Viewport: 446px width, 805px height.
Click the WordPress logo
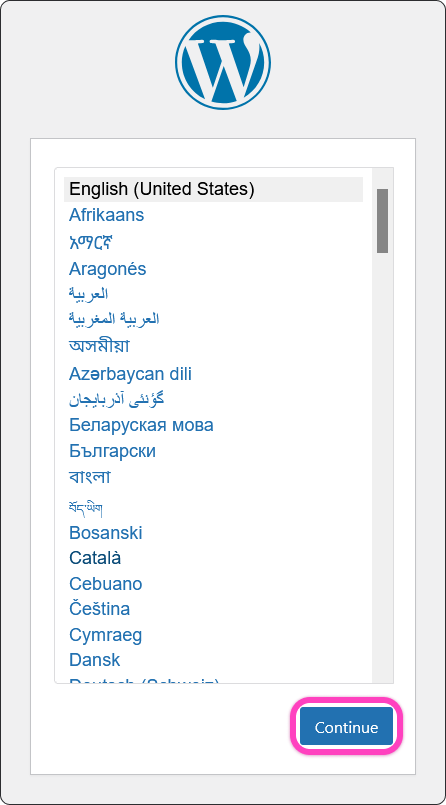(x=223, y=63)
